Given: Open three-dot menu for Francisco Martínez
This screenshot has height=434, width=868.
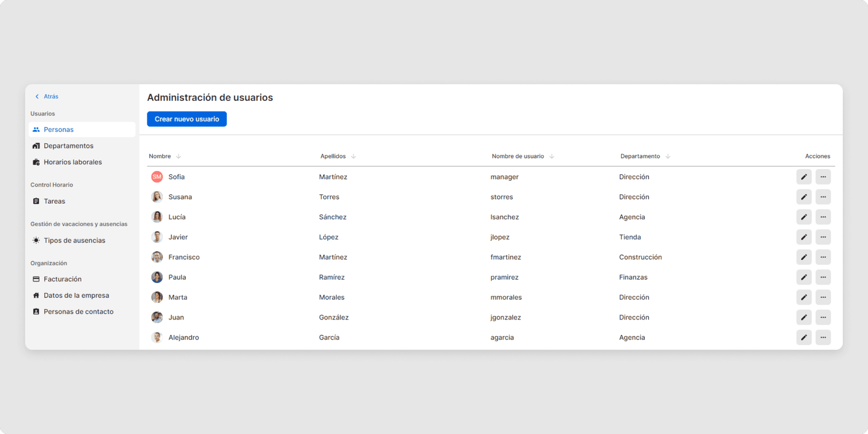Looking at the screenshot, I should pos(823,257).
